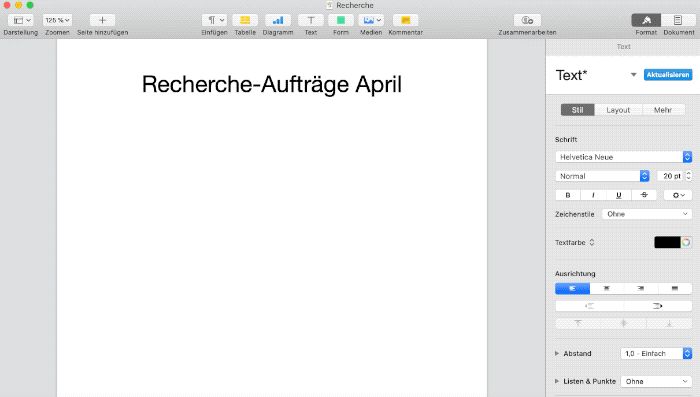Align text to the right
Viewport: 700px width, 397px height.
641,288
